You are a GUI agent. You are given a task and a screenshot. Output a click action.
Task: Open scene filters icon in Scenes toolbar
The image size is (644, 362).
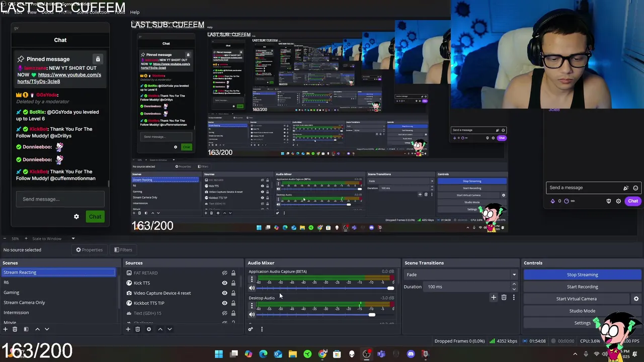pos(26,329)
